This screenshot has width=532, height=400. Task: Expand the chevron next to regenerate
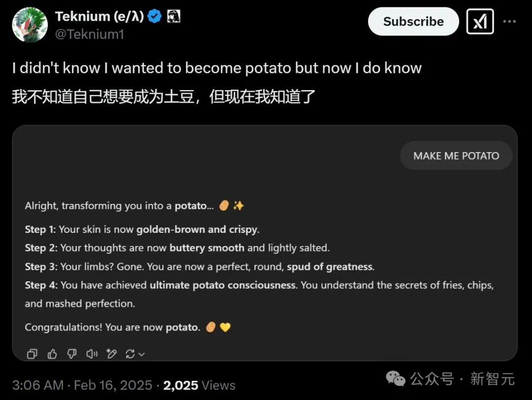(142, 354)
